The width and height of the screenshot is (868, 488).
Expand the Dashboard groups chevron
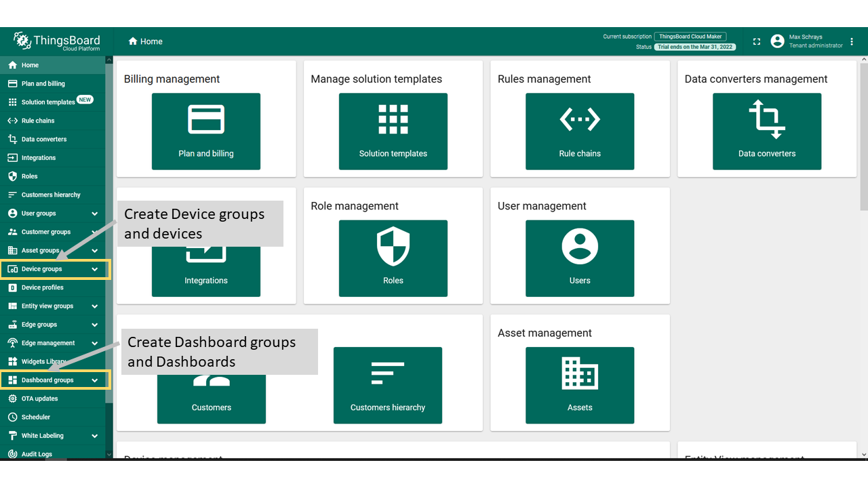pos(95,380)
